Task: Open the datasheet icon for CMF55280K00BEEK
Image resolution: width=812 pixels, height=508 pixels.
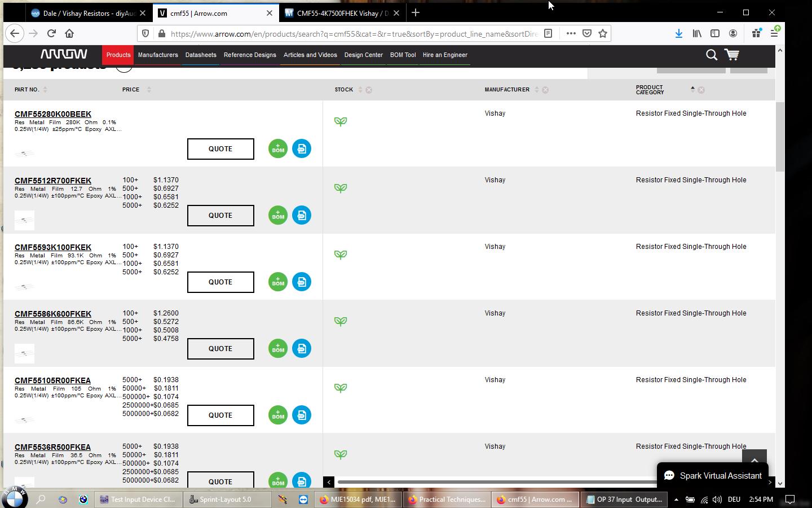Action: (x=302, y=148)
